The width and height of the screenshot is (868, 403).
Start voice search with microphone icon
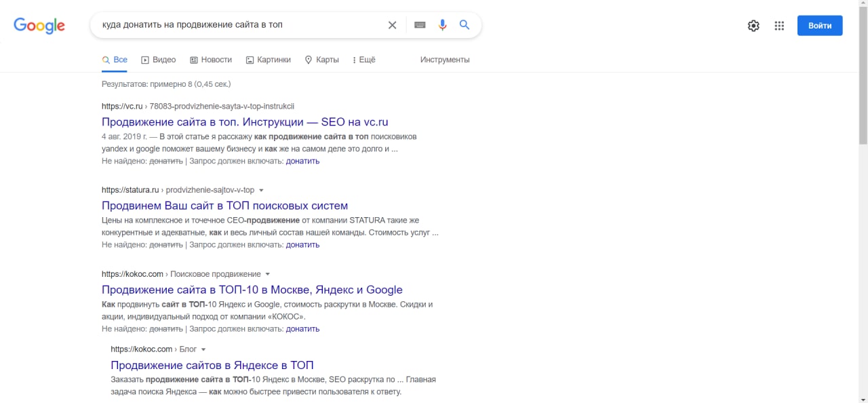pyautogui.click(x=442, y=25)
